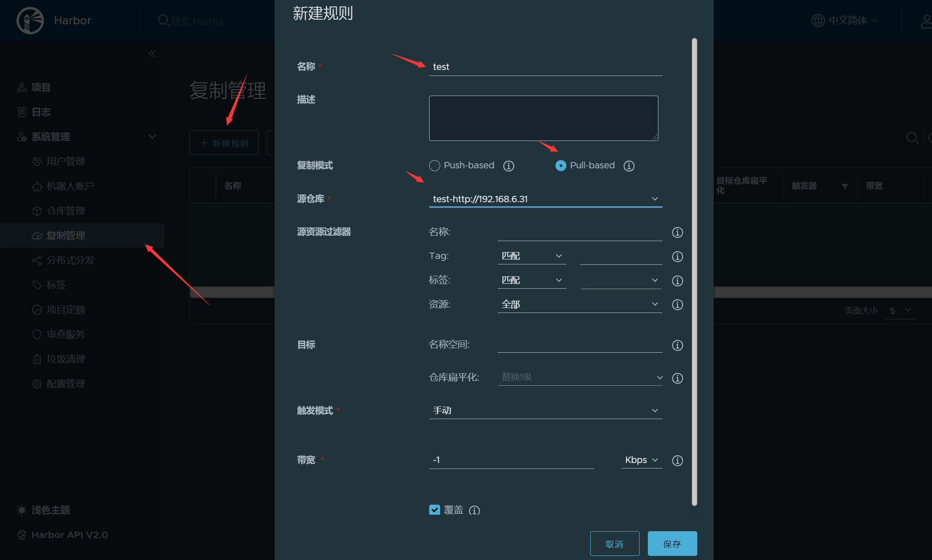Open the Kbps bandwidth unit dropdown

click(641, 460)
